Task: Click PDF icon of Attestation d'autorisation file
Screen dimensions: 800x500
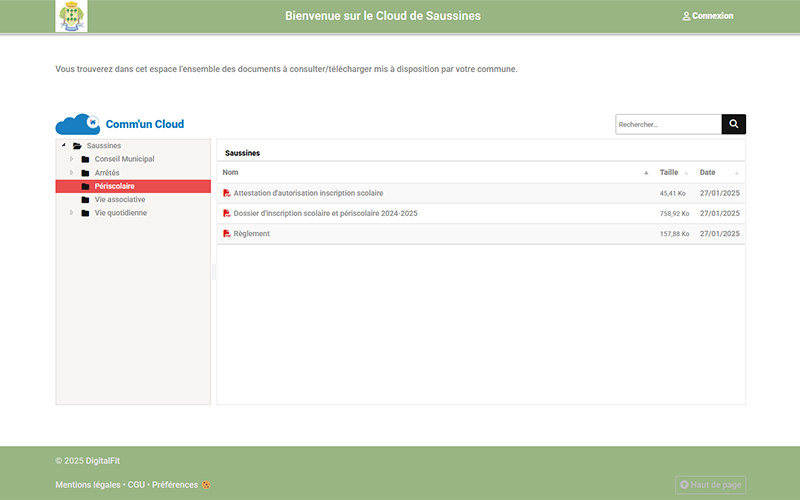Action: click(227, 193)
